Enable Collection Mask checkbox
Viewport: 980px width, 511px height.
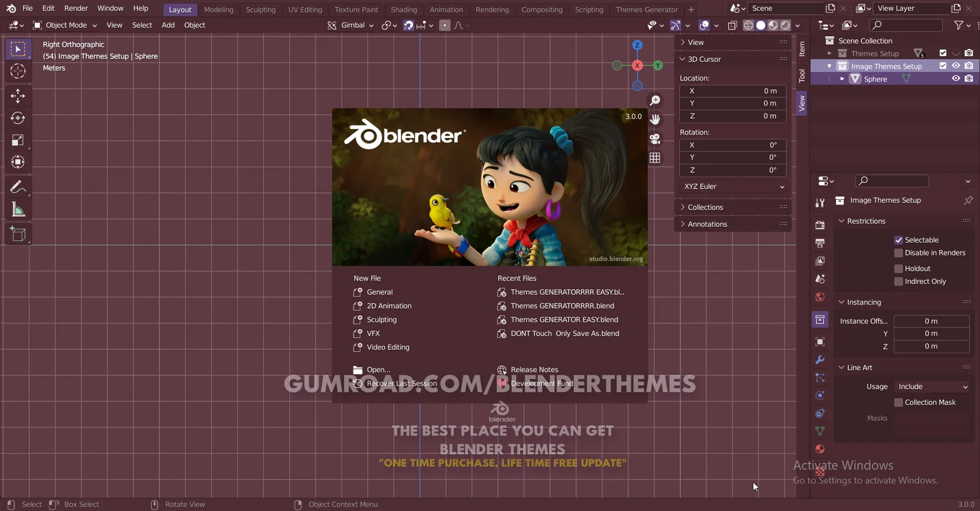click(x=899, y=403)
